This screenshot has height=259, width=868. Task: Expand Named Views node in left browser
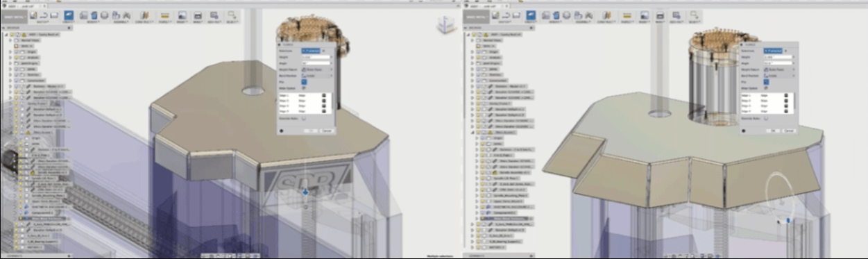pos(10,40)
